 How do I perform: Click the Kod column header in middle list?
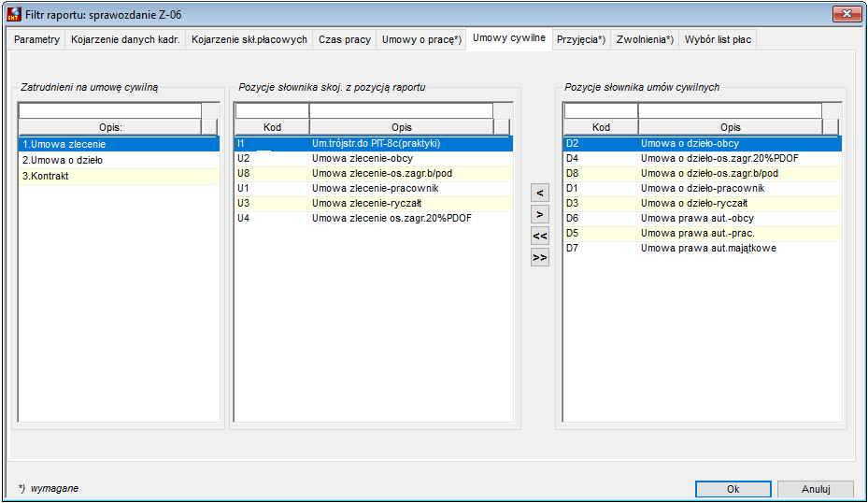272,127
